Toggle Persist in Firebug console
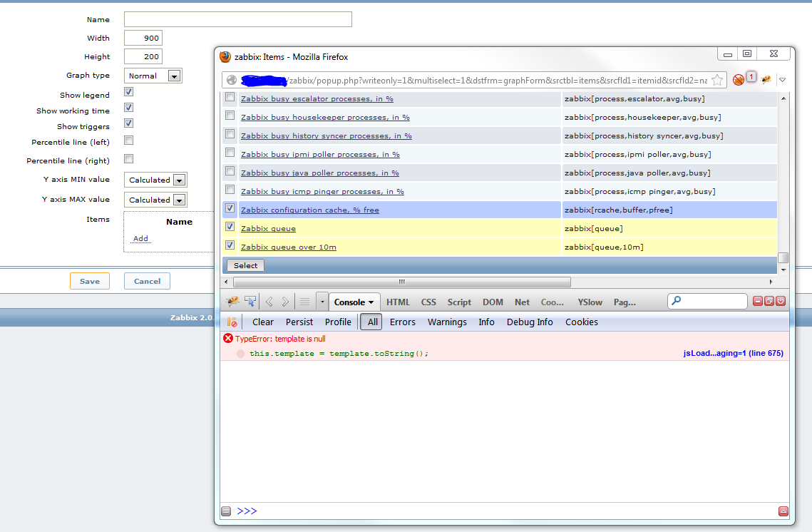This screenshot has width=812, height=532. click(x=299, y=322)
